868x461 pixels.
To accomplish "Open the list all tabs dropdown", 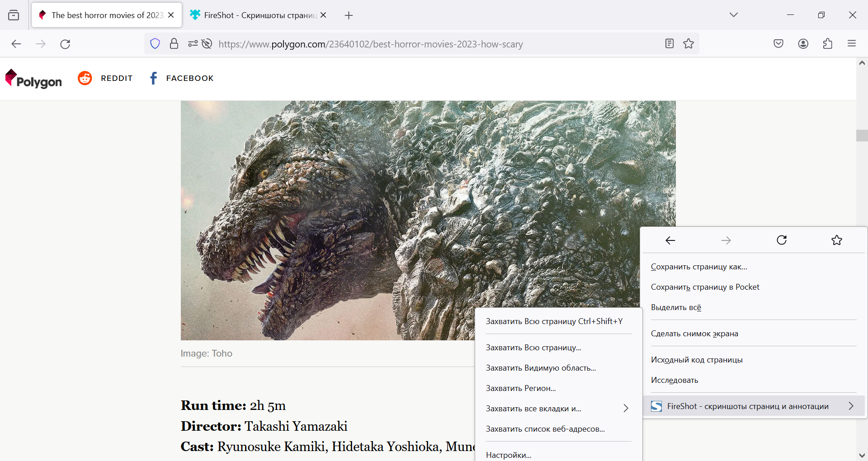I will coord(734,15).
